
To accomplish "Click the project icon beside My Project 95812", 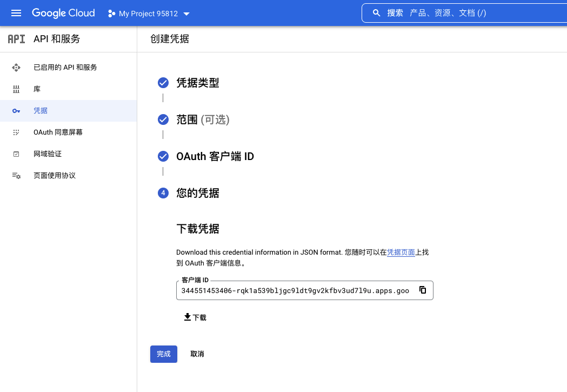I will click(x=111, y=14).
